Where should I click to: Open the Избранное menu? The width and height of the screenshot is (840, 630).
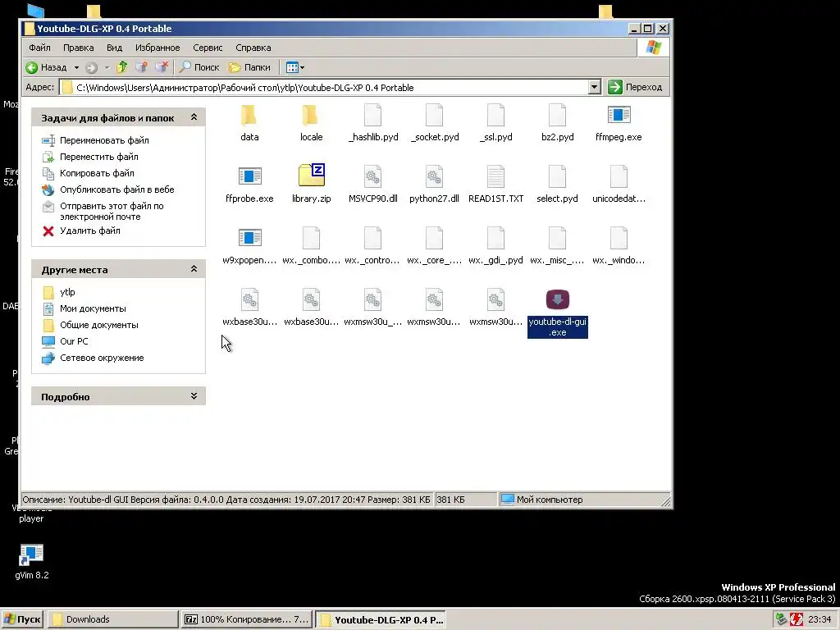click(x=157, y=48)
